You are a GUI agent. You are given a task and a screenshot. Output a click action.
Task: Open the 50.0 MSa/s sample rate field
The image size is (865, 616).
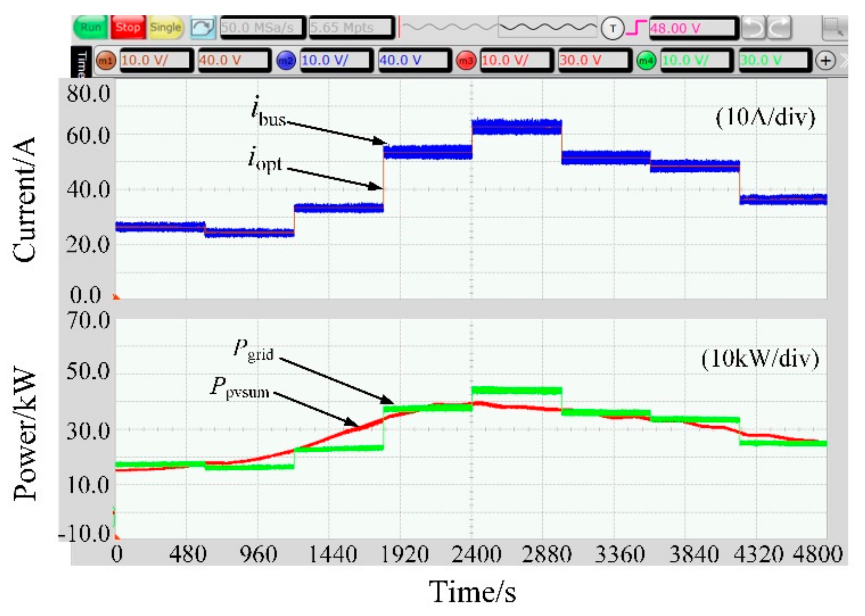263,28
